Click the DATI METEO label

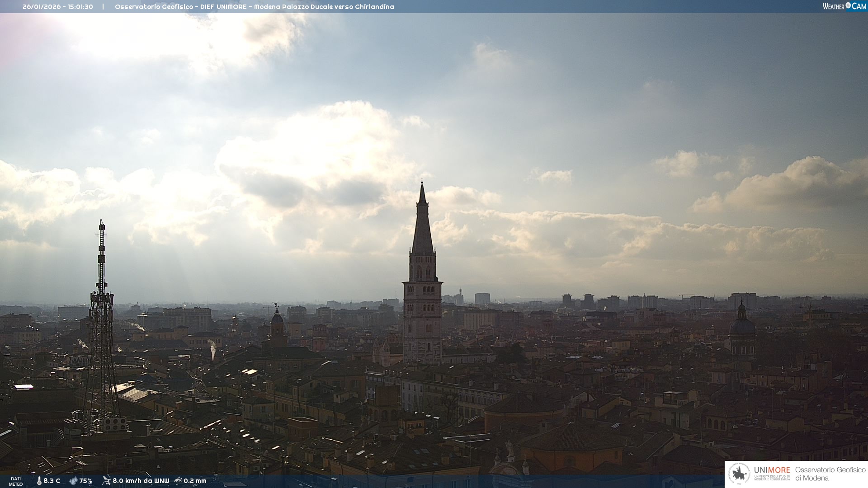pyautogui.click(x=16, y=481)
